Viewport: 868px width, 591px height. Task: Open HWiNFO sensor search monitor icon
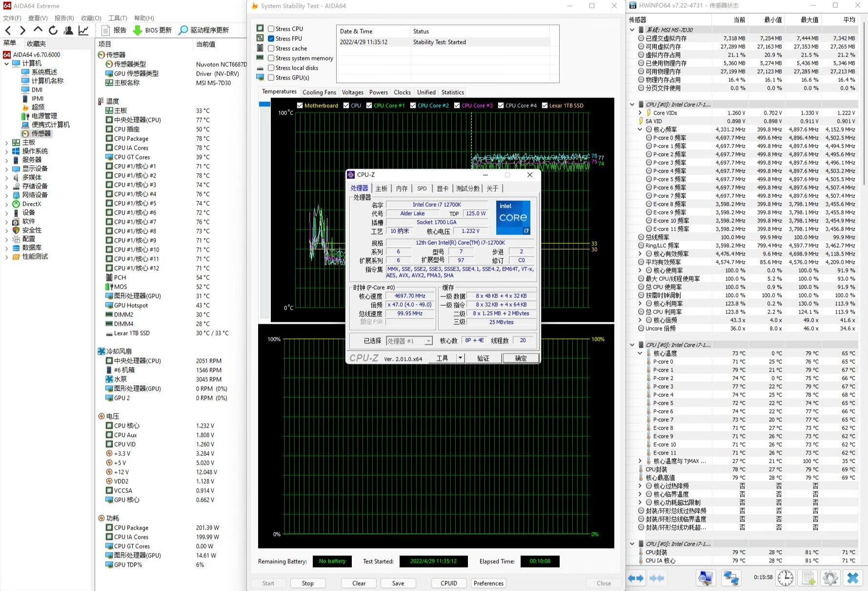coord(706,578)
